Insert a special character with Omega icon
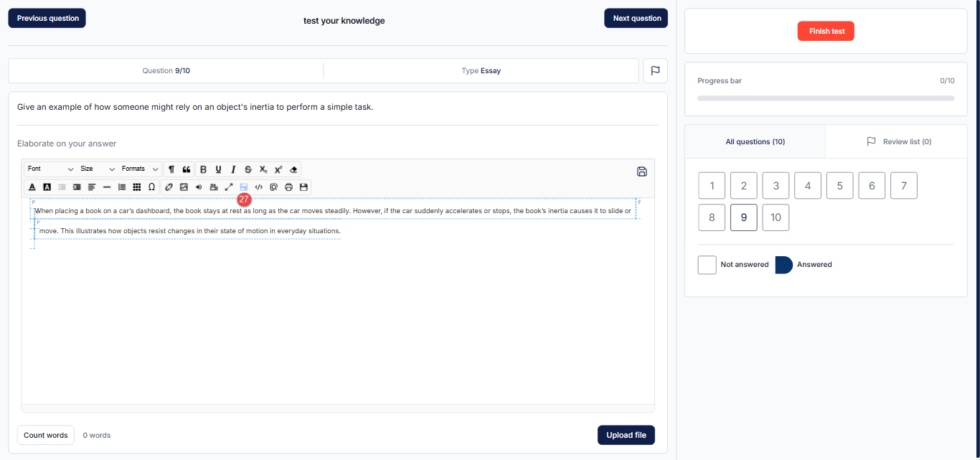This screenshot has height=460, width=980. coord(151,187)
